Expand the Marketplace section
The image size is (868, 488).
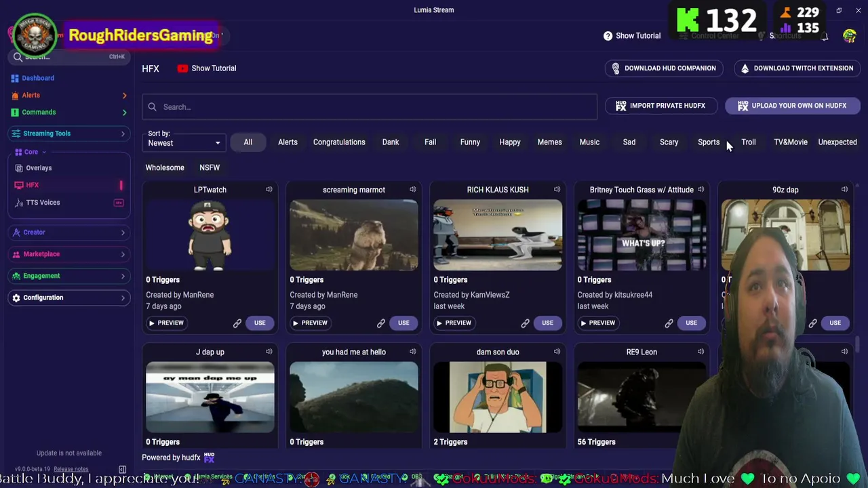click(68, 254)
